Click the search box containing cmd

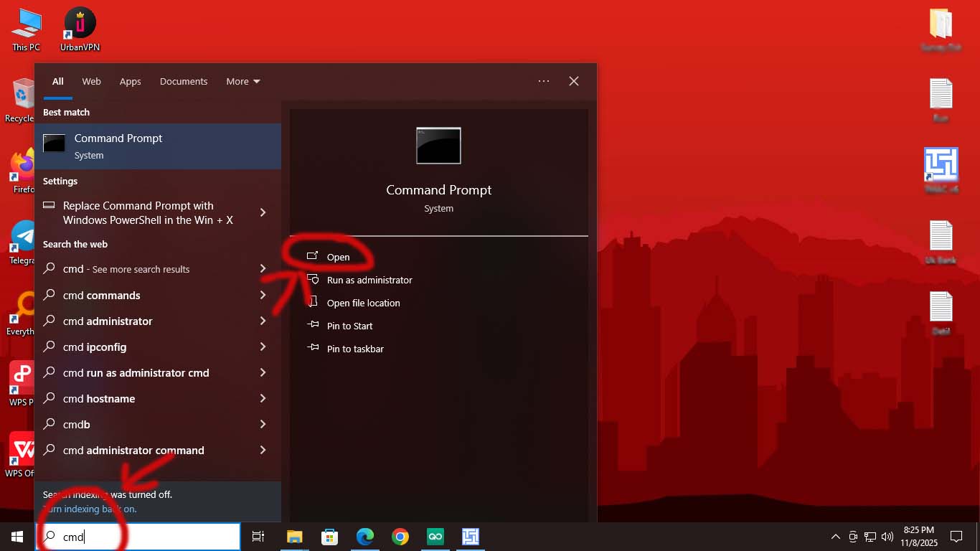pyautogui.click(x=138, y=537)
